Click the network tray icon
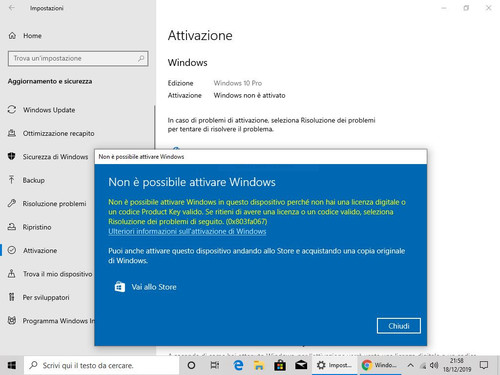 pyautogui.click(x=423, y=366)
